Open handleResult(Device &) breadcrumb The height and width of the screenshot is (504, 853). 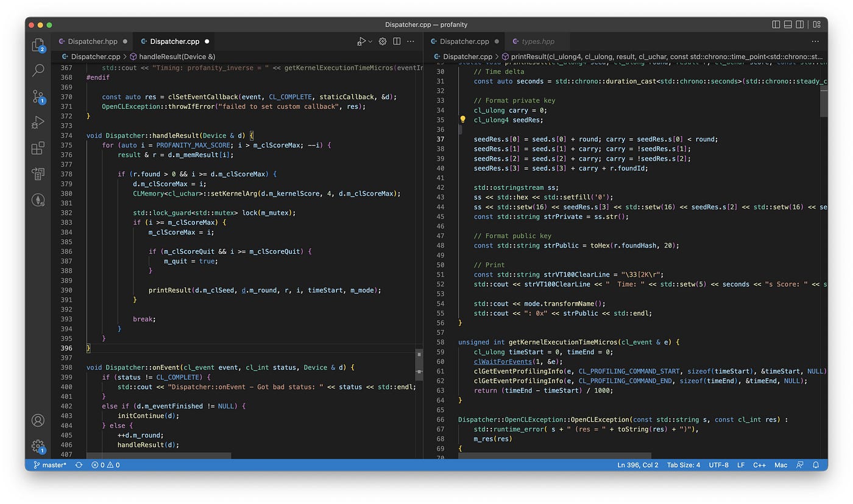coord(172,57)
